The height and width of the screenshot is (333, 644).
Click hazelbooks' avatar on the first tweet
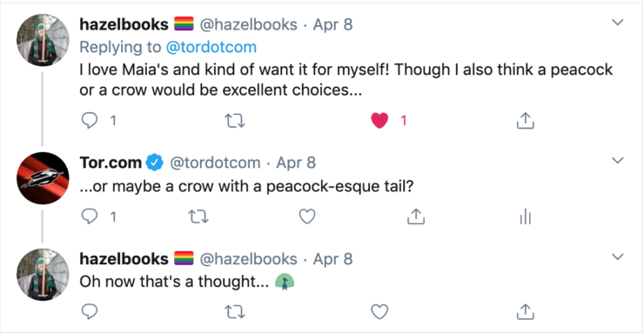[x=43, y=40]
